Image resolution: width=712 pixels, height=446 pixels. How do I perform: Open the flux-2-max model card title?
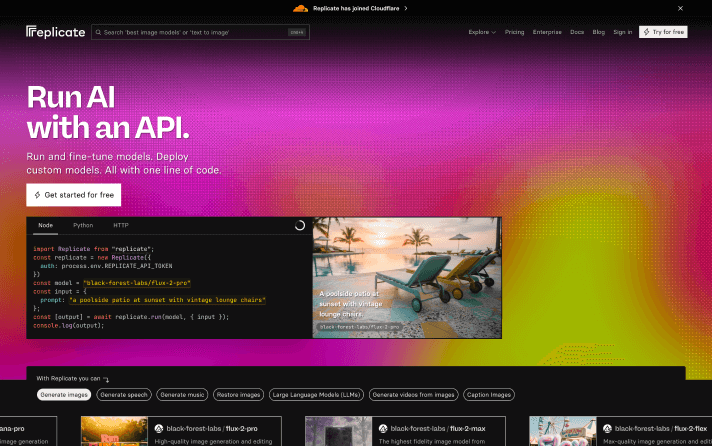[438, 428]
